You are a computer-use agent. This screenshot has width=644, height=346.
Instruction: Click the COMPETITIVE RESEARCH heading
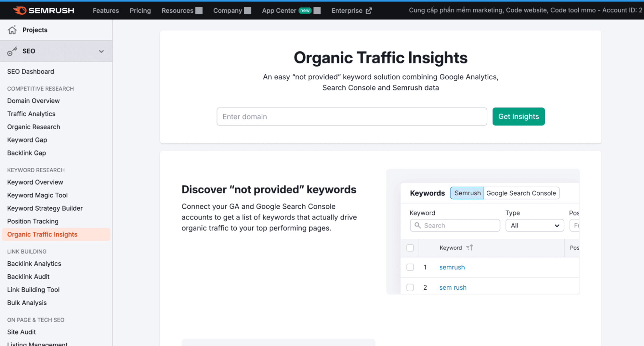[x=40, y=88]
